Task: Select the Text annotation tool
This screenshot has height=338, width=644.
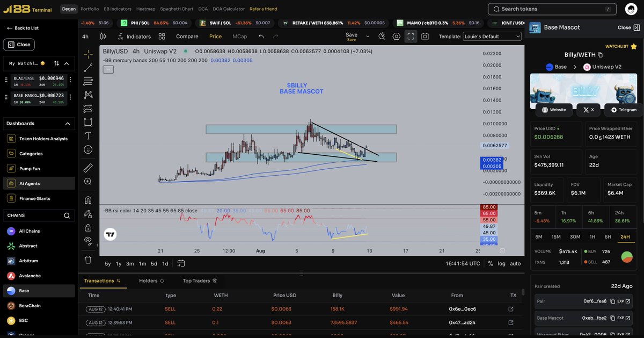Action: pyautogui.click(x=89, y=135)
